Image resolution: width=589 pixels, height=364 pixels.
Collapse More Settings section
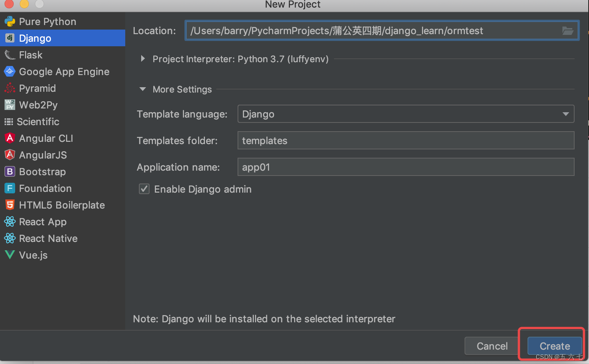(x=143, y=89)
